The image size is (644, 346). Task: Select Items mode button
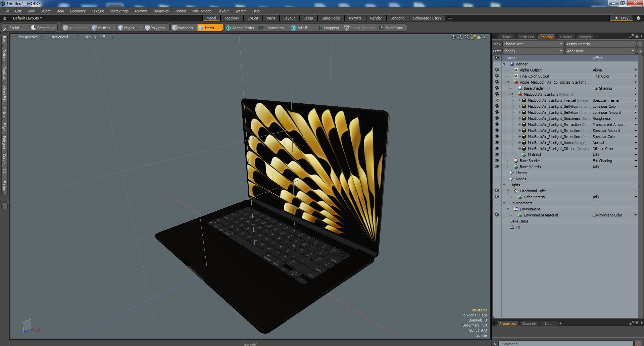[210, 28]
